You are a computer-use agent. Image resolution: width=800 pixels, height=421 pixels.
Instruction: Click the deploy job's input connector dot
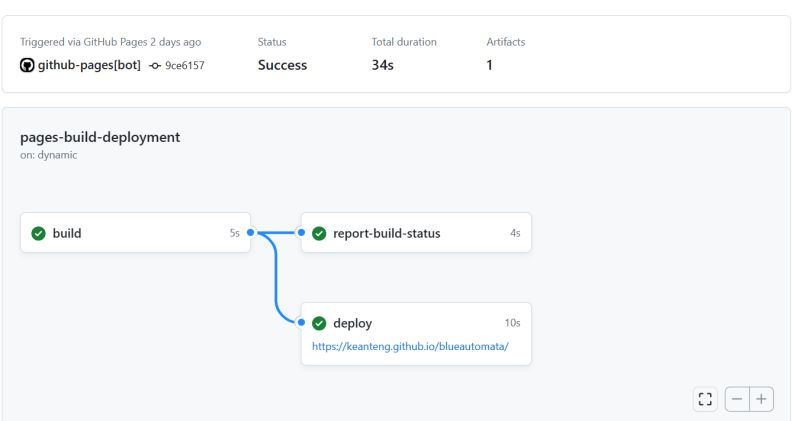pyautogui.click(x=302, y=322)
